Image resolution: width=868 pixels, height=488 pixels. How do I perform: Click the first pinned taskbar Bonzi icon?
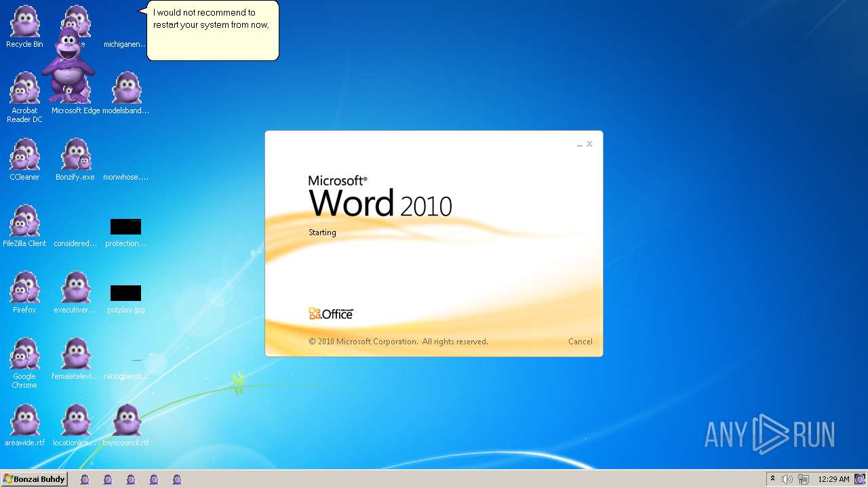85,479
